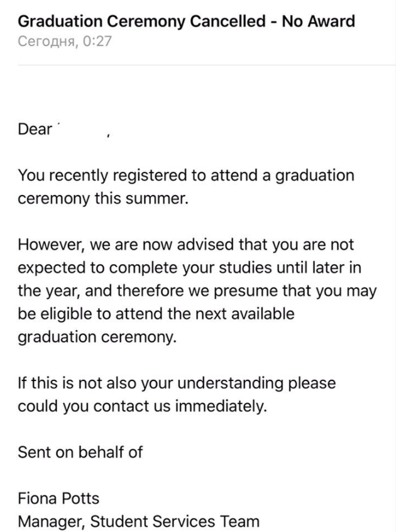
Task: Click the email subject 'Graduation Ceremony Cancelled'
Action: point(141,21)
